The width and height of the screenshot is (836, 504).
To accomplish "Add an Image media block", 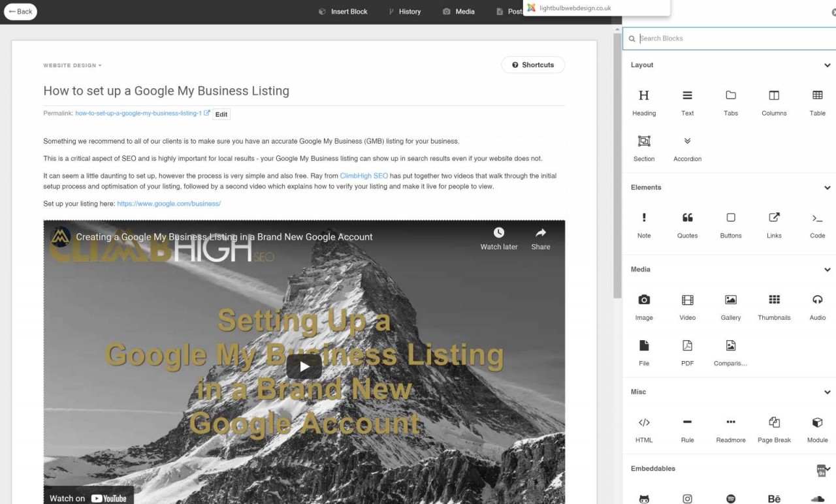I will 644,307.
